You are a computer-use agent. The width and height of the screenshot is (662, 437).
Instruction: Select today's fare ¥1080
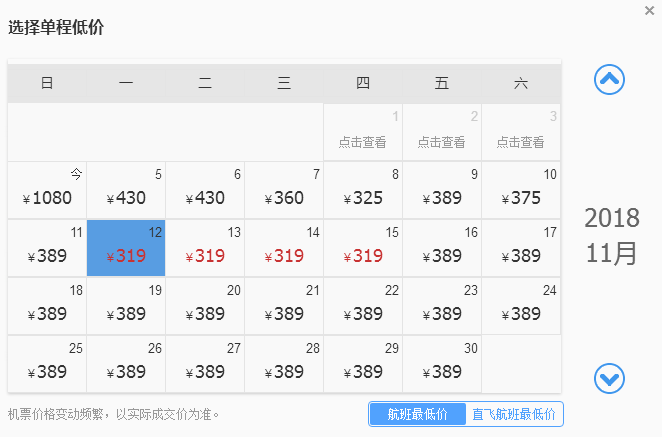tap(47, 190)
